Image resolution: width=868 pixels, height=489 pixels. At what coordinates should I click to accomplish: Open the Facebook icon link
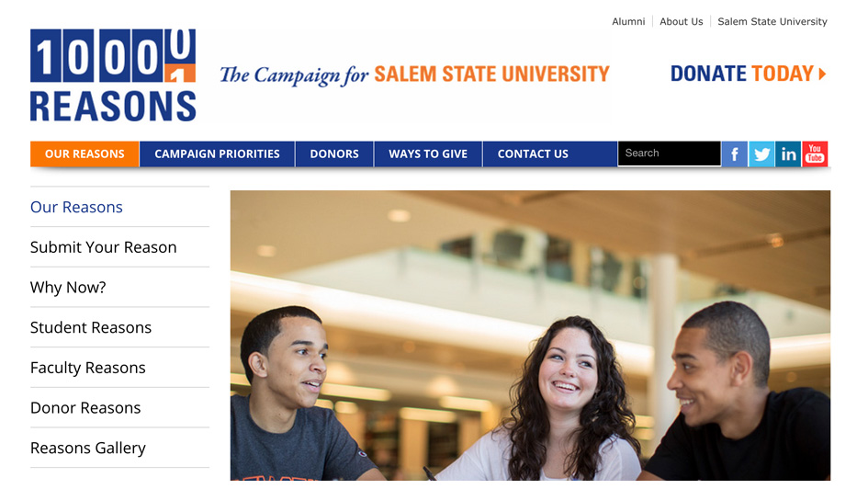tap(735, 154)
